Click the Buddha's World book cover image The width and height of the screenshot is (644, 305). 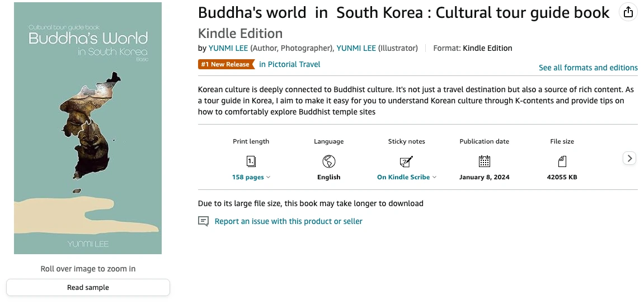(x=88, y=128)
